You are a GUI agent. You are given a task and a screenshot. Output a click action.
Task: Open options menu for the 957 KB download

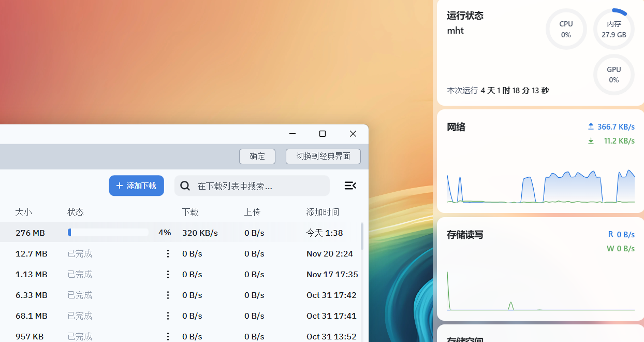pyautogui.click(x=167, y=336)
